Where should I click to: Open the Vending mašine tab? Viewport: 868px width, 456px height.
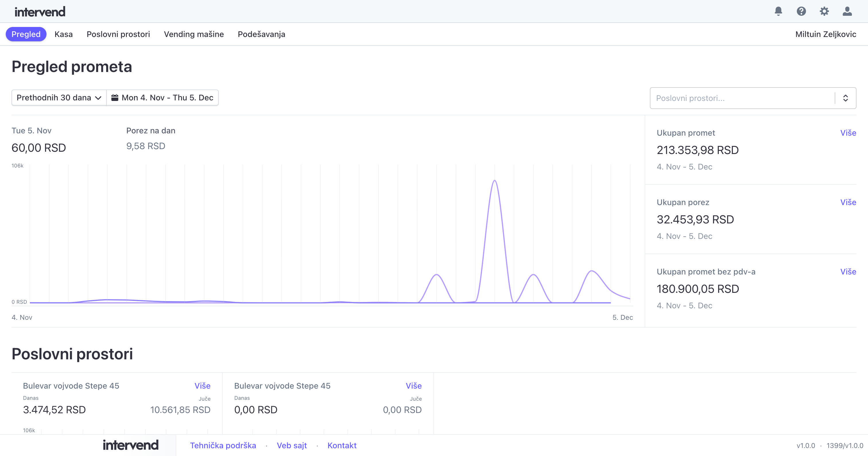194,34
